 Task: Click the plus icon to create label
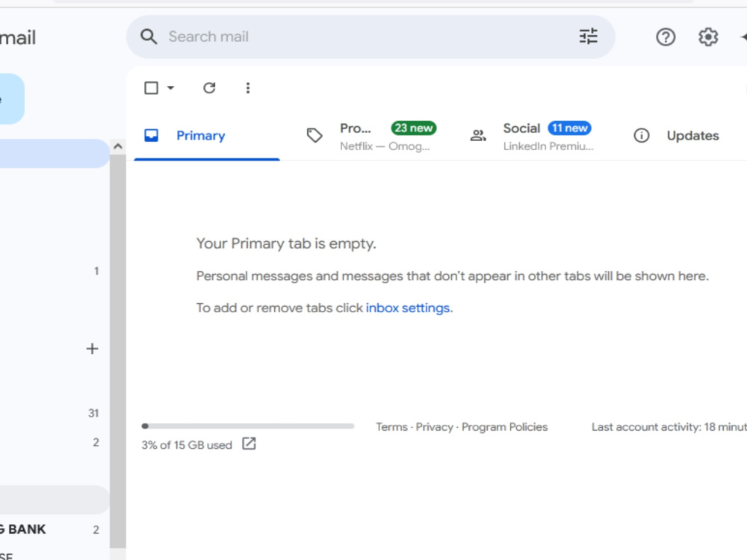92,349
